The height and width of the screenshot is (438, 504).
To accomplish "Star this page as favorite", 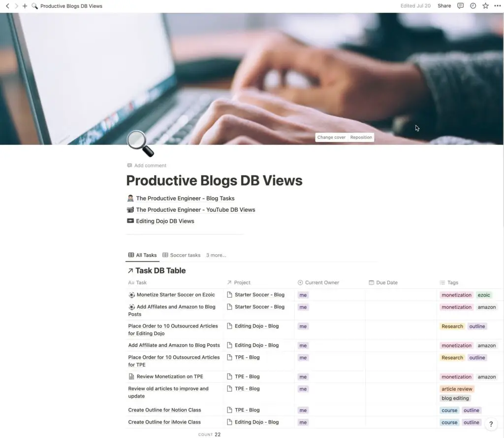I will coord(485,6).
